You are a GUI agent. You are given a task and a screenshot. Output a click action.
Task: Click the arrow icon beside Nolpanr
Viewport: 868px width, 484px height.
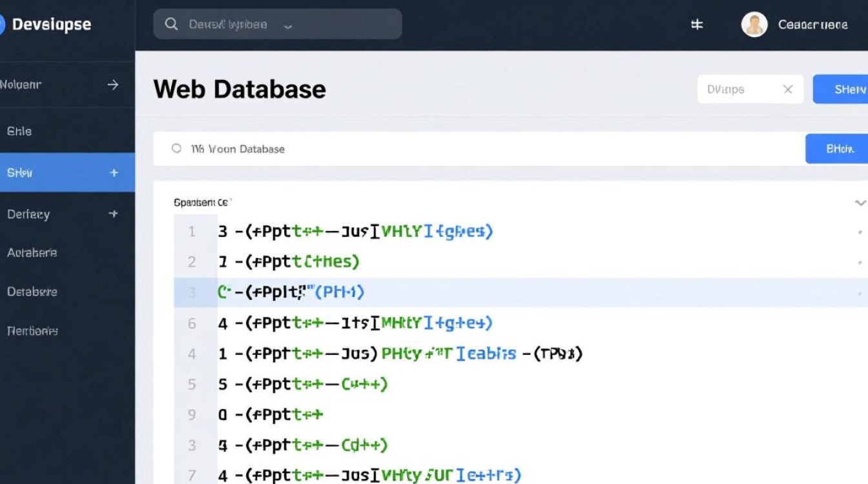113,85
